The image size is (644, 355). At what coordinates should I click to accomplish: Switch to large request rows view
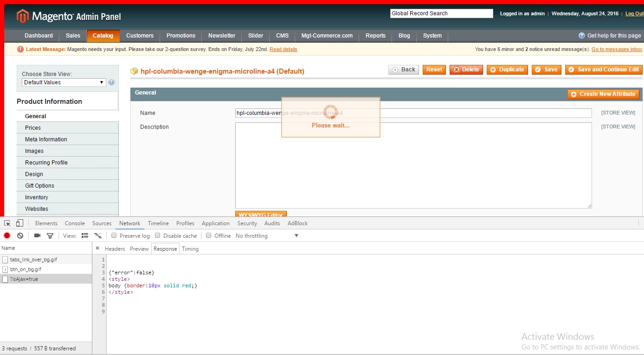pyautogui.click(x=85, y=235)
